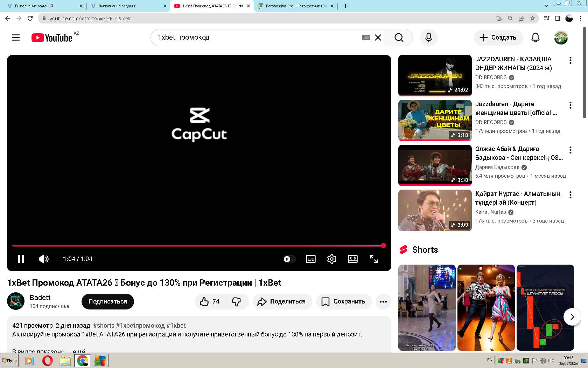
Task: Open Қайрат Нұртас Алматының түндері title
Action: [518, 198]
